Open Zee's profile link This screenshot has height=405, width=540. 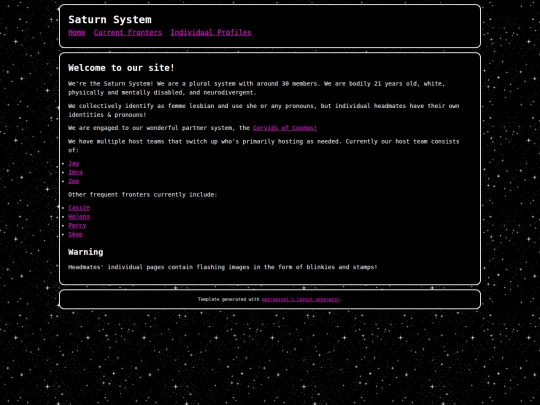click(74, 181)
